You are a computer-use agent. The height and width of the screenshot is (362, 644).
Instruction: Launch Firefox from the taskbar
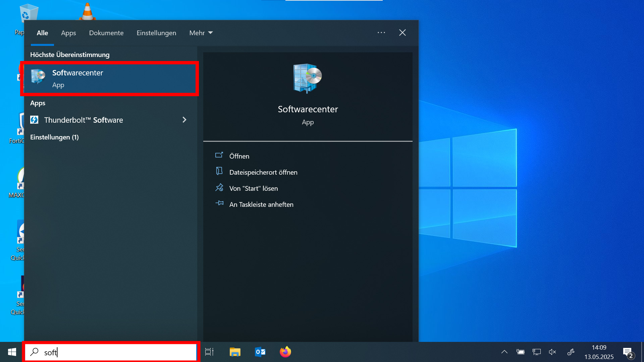click(285, 352)
